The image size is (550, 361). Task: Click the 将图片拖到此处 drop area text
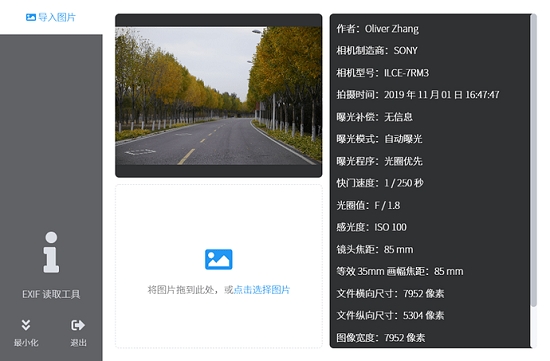tap(190, 290)
